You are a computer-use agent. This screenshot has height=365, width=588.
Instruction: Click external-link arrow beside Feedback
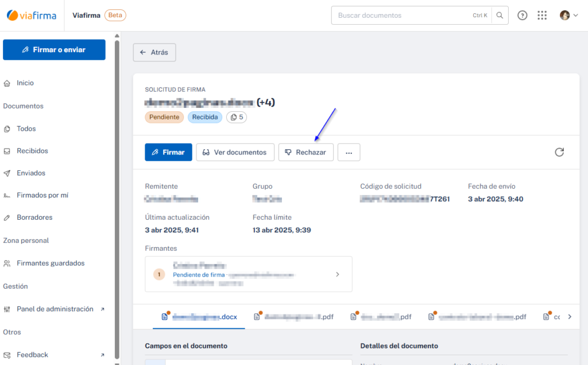click(x=102, y=355)
